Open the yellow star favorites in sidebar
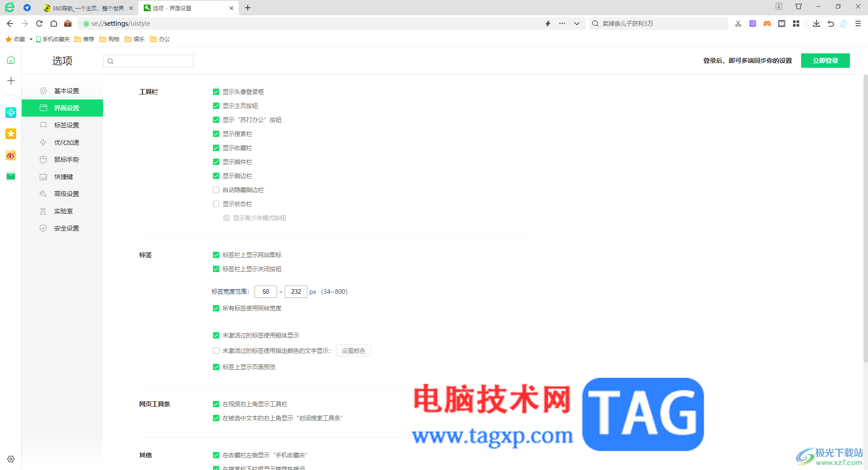 [11, 134]
